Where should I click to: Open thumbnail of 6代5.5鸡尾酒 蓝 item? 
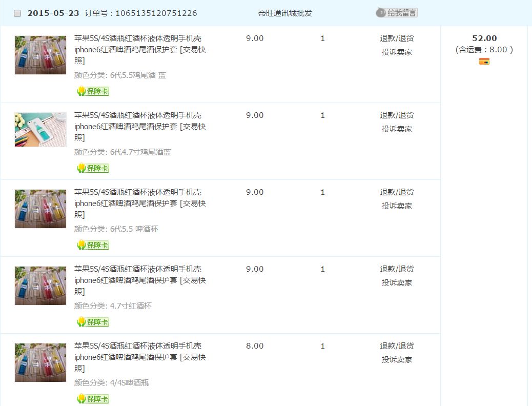(x=40, y=55)
